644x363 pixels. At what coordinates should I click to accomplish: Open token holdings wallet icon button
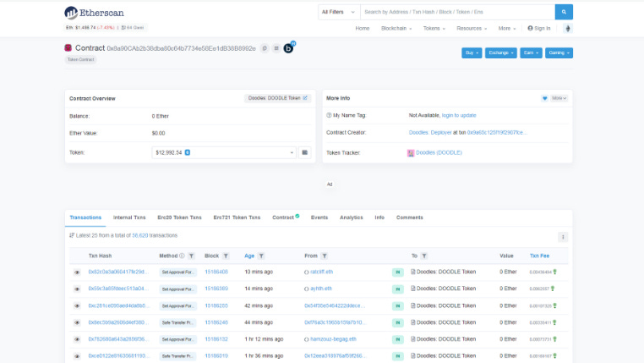[305, 152]
